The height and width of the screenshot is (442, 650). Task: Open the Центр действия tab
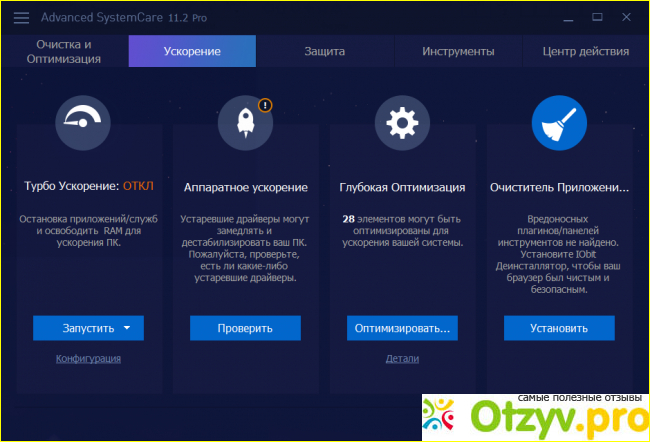click(585, 51)
